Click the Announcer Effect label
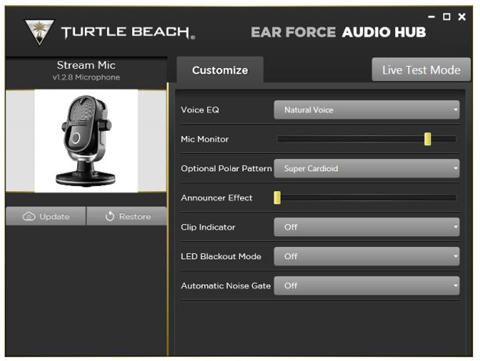 click(217, 198)
